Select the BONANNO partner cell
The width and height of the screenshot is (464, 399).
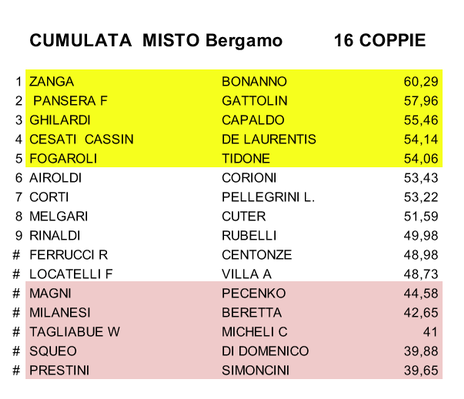pos(254,82)
